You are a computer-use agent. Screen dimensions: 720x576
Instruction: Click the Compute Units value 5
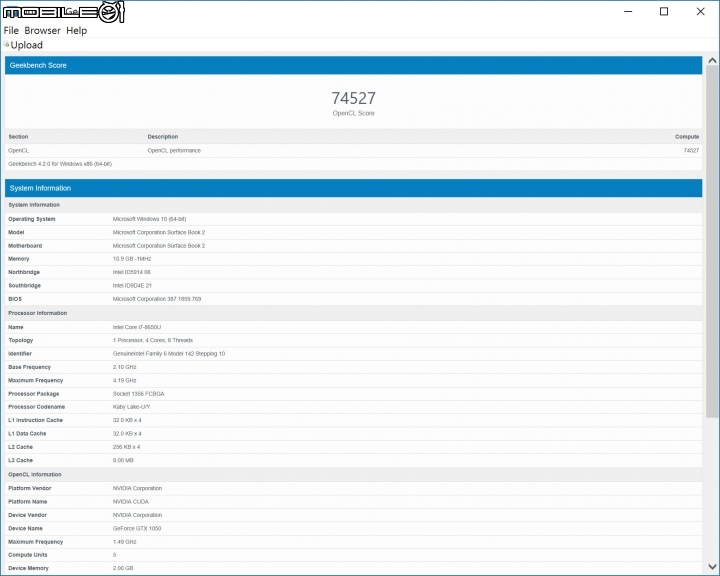coord(114,555)
